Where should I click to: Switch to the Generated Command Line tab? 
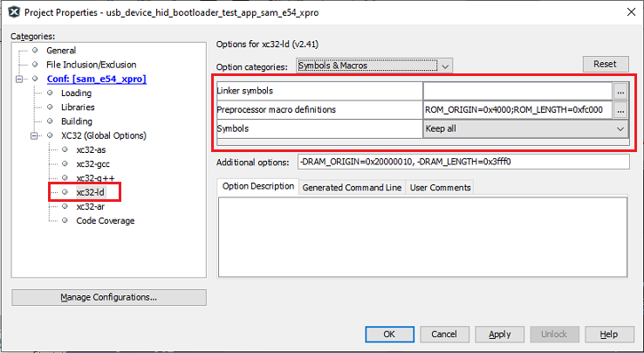(351, 187)
